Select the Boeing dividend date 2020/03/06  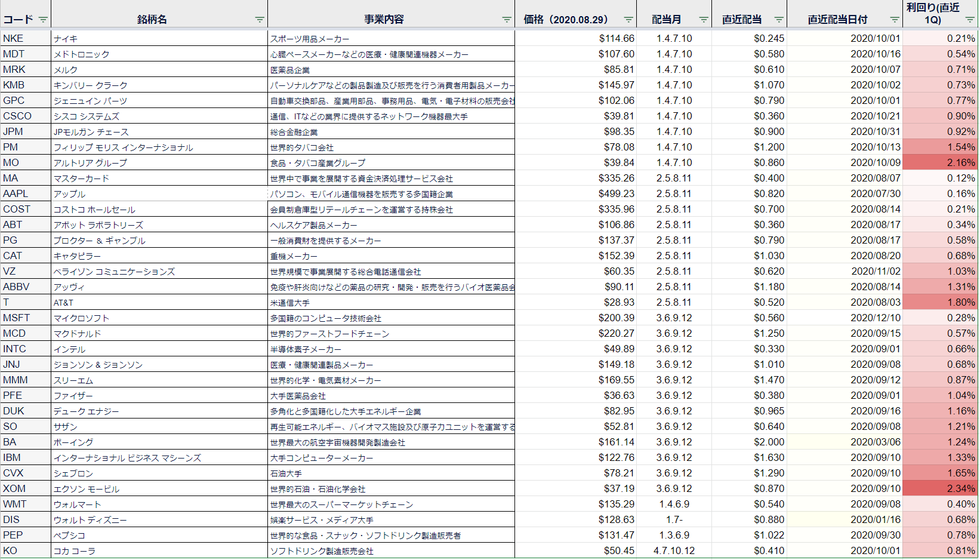(875, 442)
